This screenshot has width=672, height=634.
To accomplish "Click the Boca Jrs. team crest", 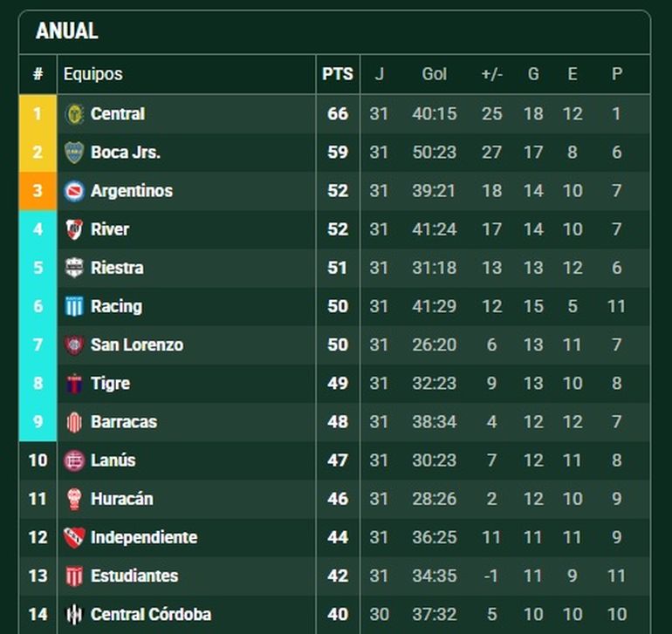I will 74,153.
